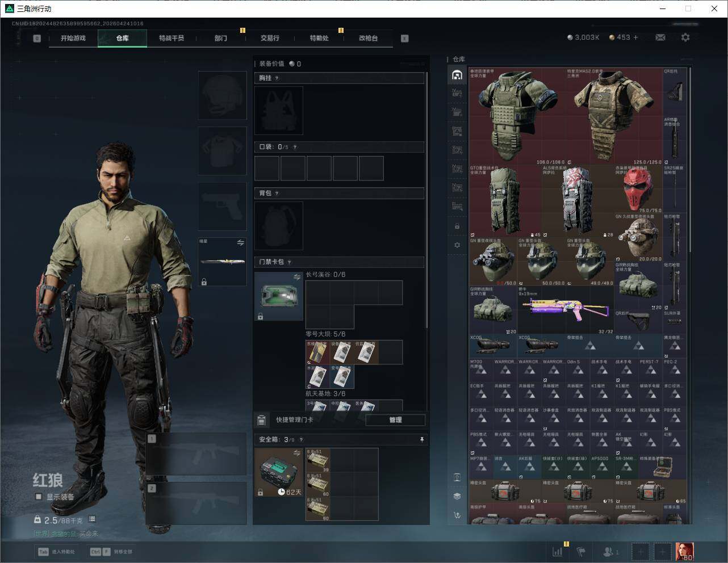Screen dimensions: 728x563
Task: Select empty backpack slot
Action: (279, 225)
